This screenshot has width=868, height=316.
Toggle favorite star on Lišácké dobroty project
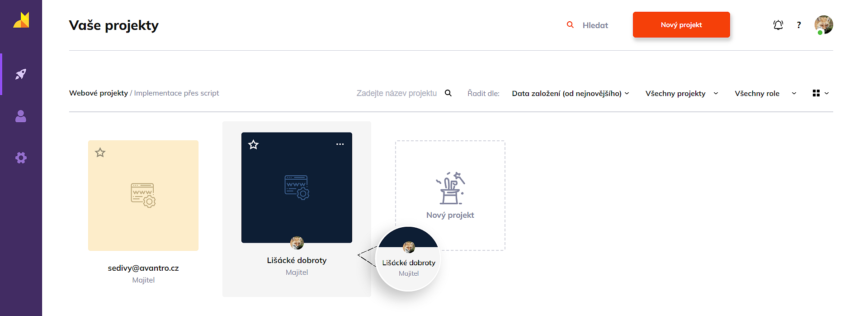click(x=254, y=145)
